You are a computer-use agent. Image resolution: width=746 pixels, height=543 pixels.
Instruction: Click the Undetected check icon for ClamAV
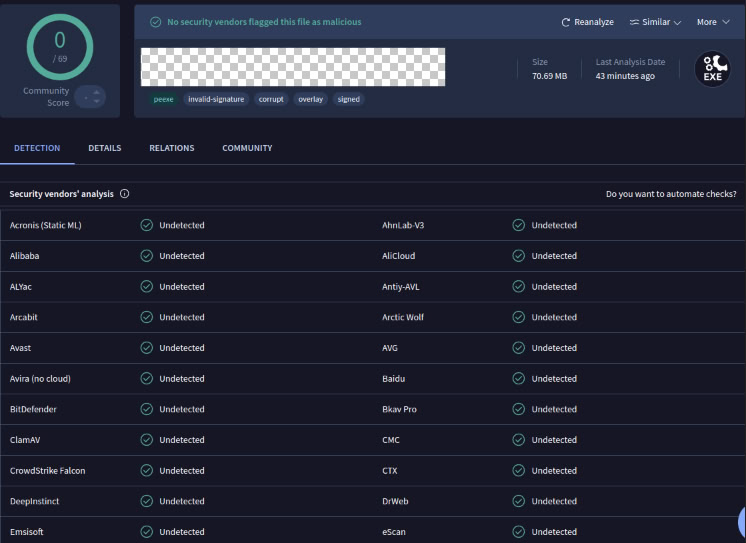click(x=147, y=440)
